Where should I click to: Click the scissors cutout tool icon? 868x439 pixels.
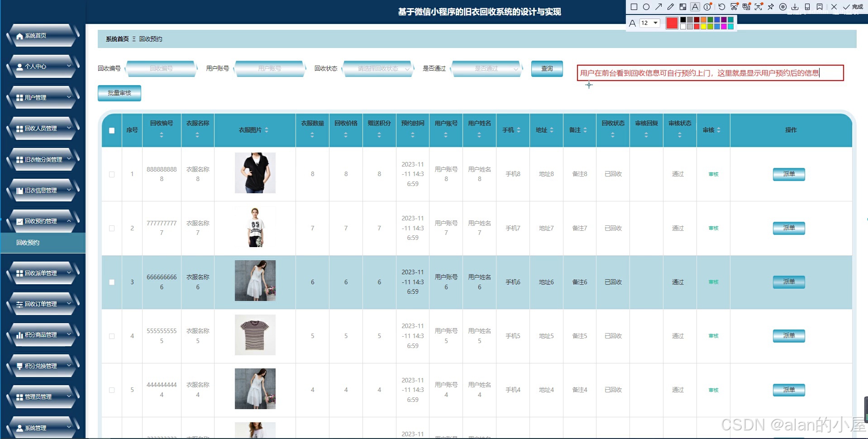tap(734, 7)
